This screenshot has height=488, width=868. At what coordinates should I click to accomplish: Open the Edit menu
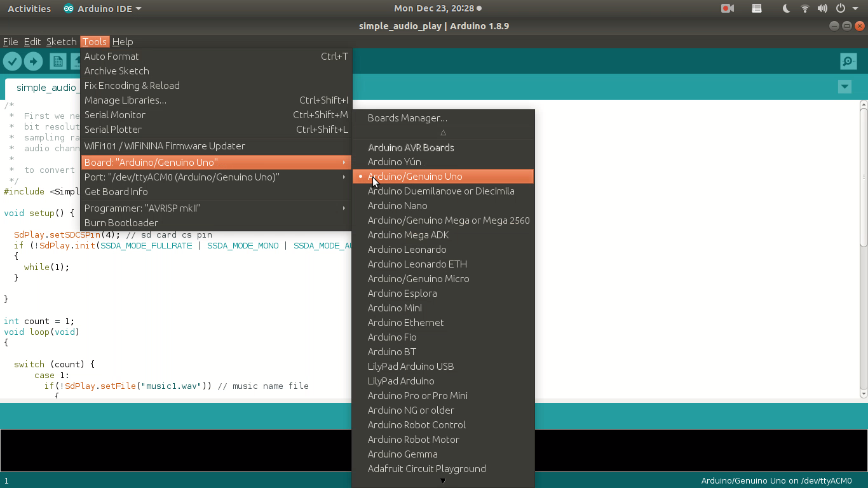click(32, 41)
